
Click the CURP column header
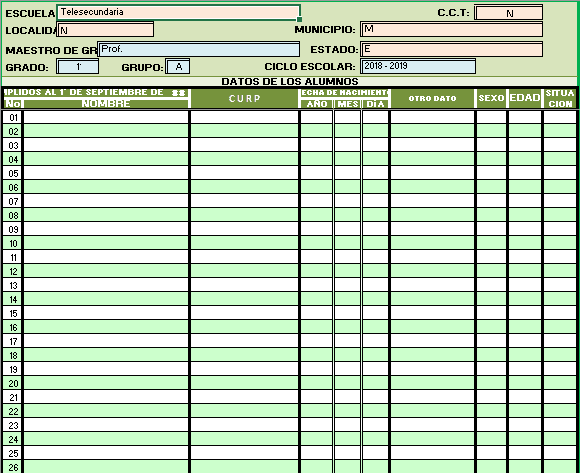point(244,98)
